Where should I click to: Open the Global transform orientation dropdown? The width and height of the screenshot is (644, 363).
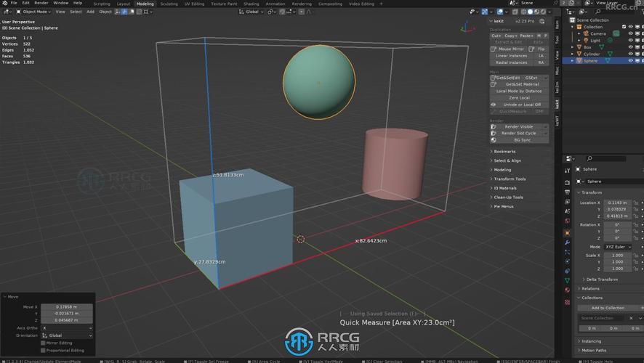(251, 12)
